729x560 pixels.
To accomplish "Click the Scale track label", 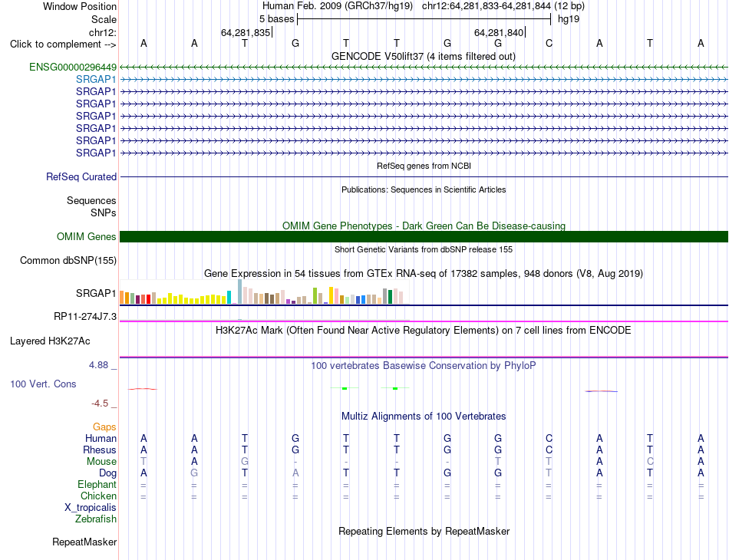I will tap(104, 19).
